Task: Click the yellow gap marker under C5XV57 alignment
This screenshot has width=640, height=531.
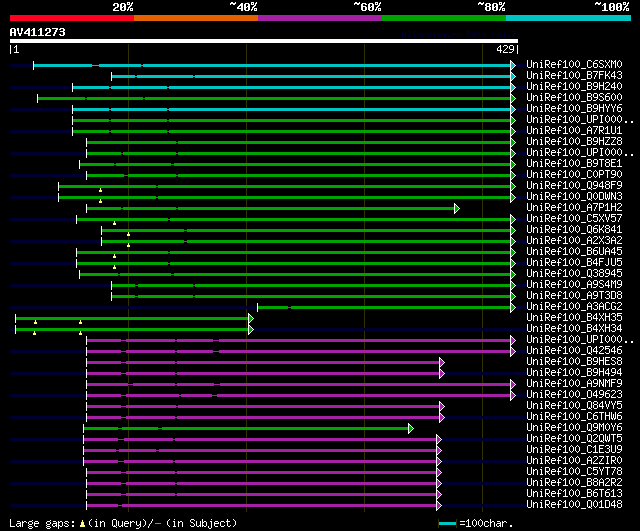Action: click(114, 223)
